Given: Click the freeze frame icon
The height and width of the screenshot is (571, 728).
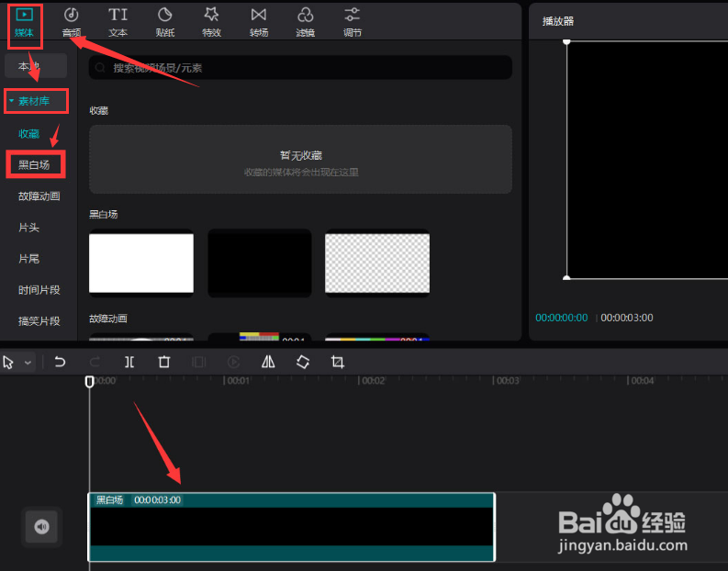Looking at the screenshot, I should click(198, 362).
